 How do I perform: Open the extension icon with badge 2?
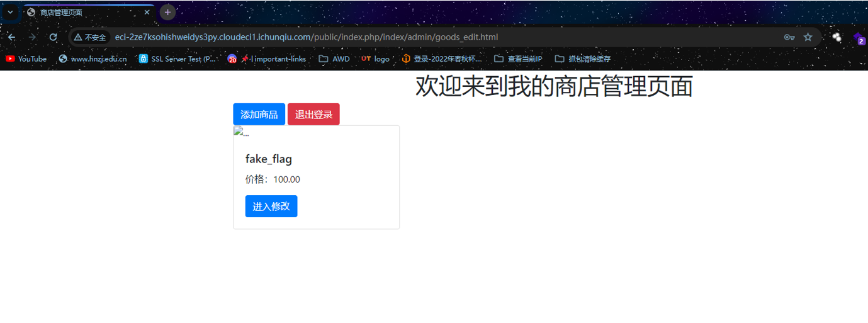tap(859, 38)
